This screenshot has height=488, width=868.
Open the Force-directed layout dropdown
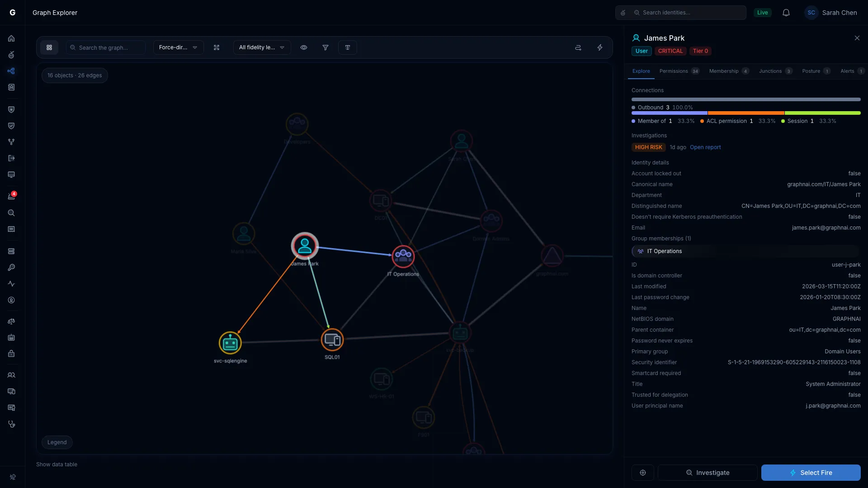pos(178,47)
